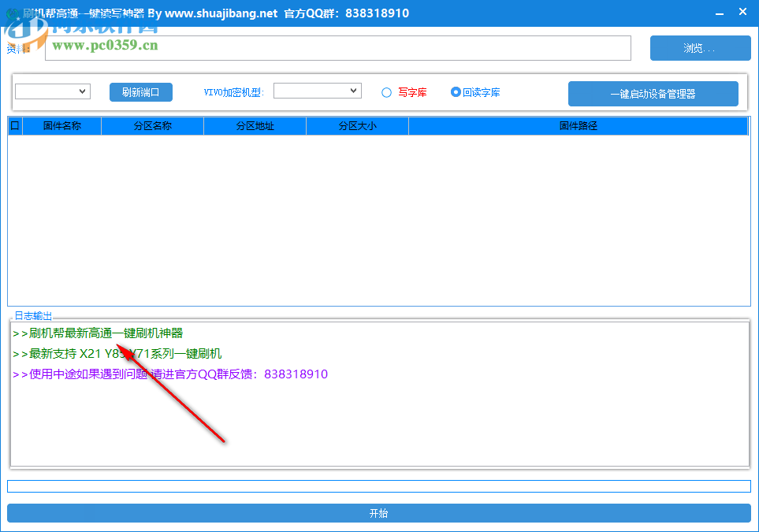Viewport: 759px width, 532px height.
Task: Click the 浏览 browse button
Action: [x=700, y=48]
